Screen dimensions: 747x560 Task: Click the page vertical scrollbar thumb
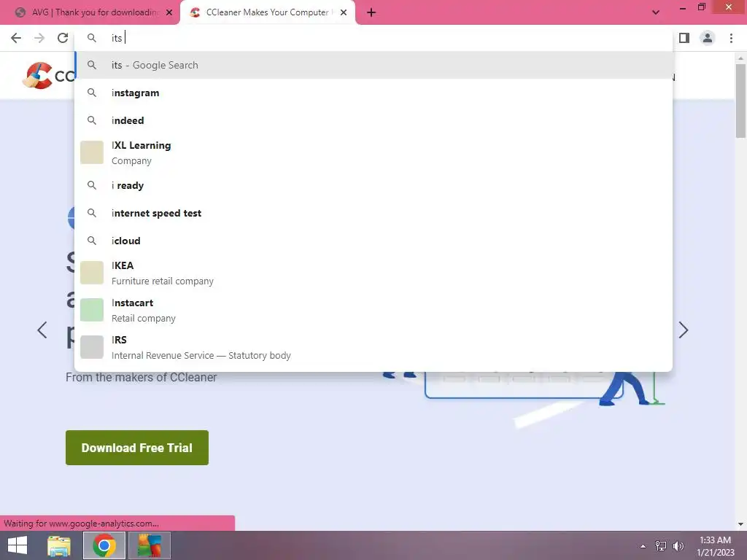[x=740, y=101]
